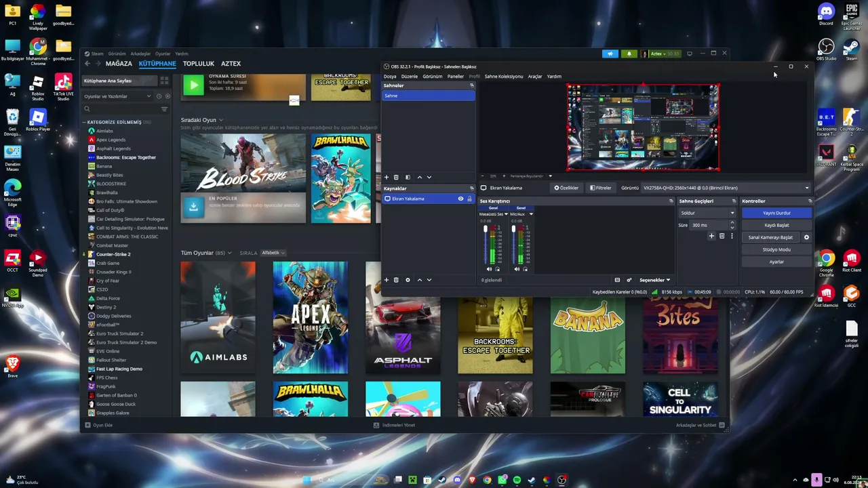Switch audio mixer layout icon

pyautogui.click(x=617, y=280)
